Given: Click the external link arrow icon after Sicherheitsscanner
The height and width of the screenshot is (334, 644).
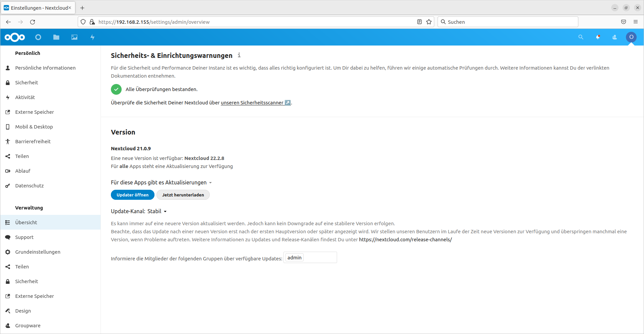Looking at the screenshot, I should tap(287, 103).
